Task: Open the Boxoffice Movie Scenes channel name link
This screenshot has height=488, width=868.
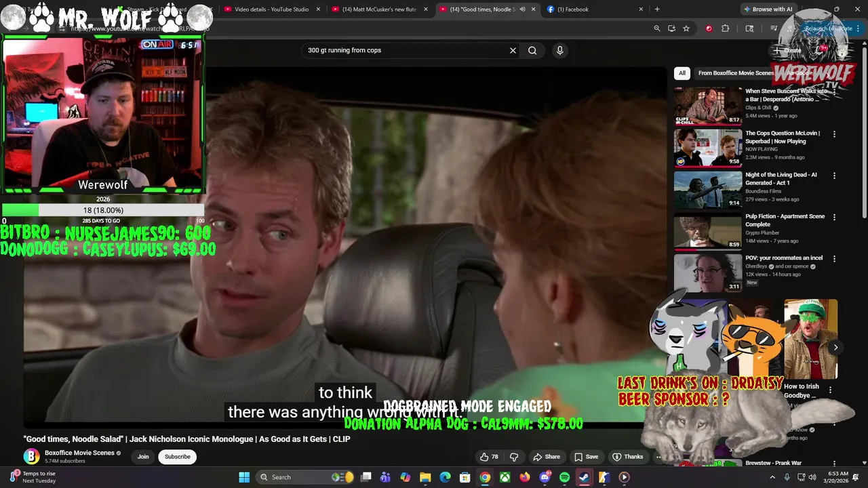Action: pos(79,453)
